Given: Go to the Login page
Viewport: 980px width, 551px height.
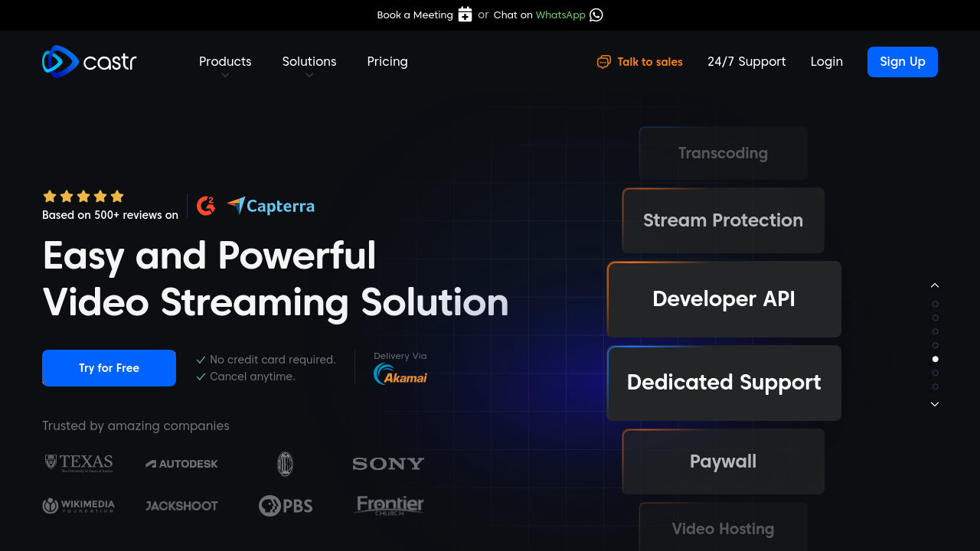Looking at the screenshot, I should pos(826,62).
